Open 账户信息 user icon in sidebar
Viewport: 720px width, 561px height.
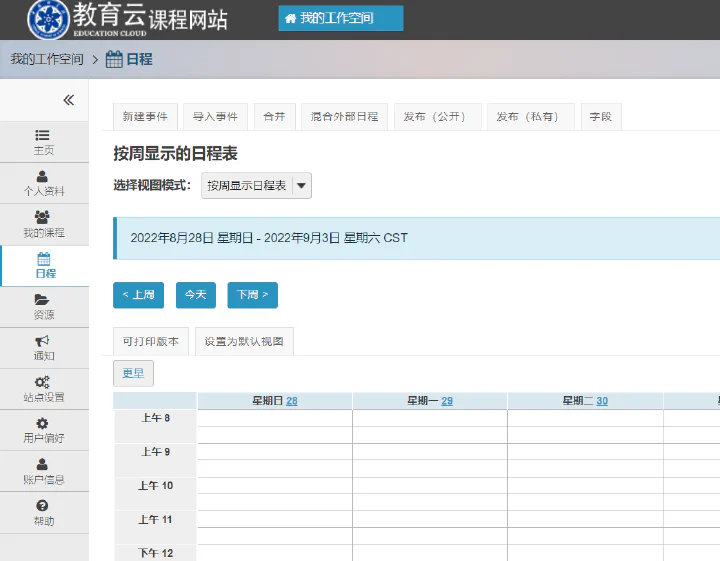tap(42, 464)
